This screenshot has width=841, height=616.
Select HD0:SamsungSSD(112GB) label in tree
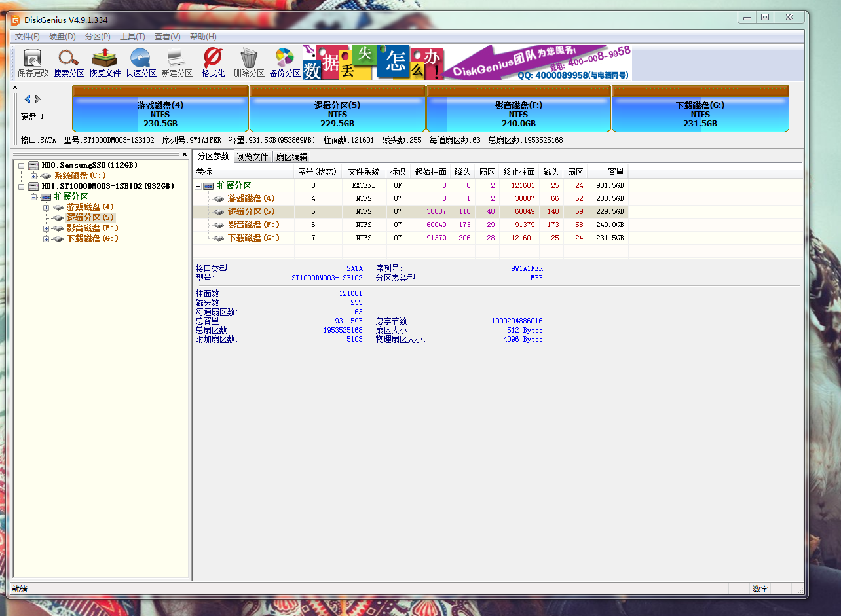pos(90,165)
